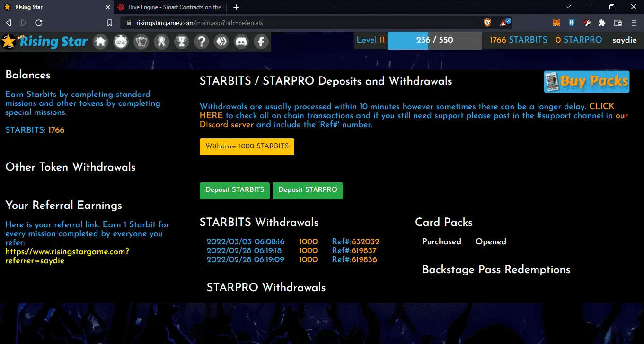
Task: Select withdrawal Ref#:619836
Action: coord(354,260)
